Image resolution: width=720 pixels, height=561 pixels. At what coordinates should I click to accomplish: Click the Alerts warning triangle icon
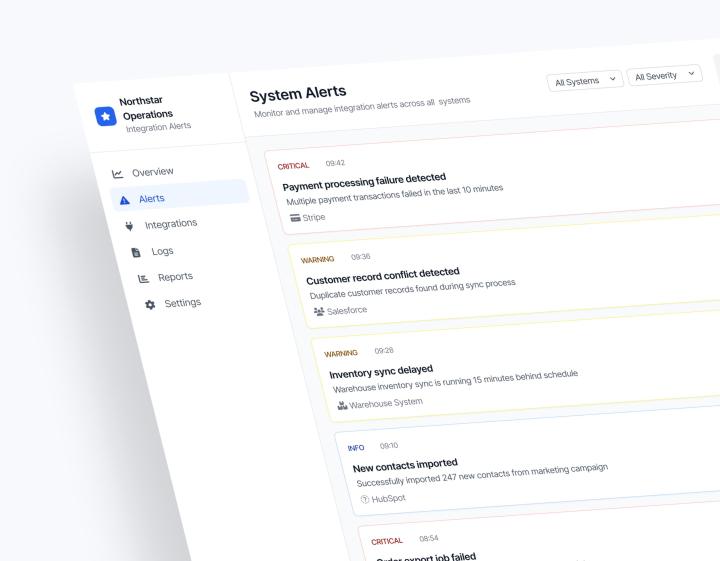[x=124, y=200]
